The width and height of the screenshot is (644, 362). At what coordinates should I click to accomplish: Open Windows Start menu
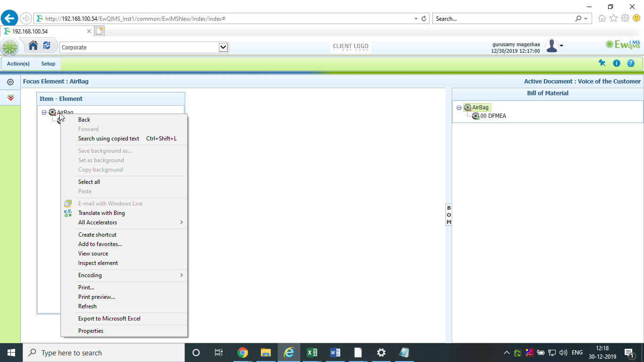point(11,353)
